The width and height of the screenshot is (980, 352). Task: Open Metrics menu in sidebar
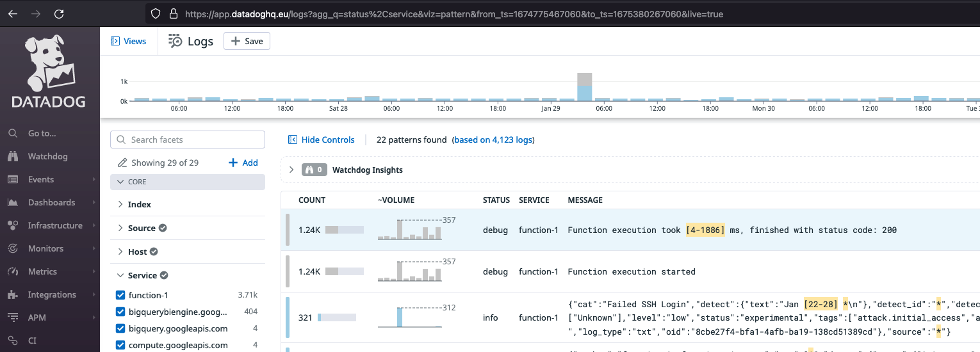coord(42,271)
